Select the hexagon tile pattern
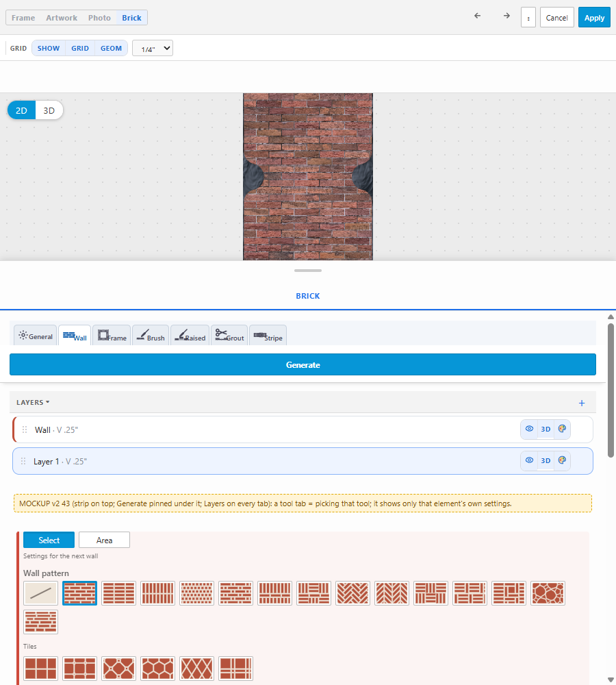 coord(157,669)
